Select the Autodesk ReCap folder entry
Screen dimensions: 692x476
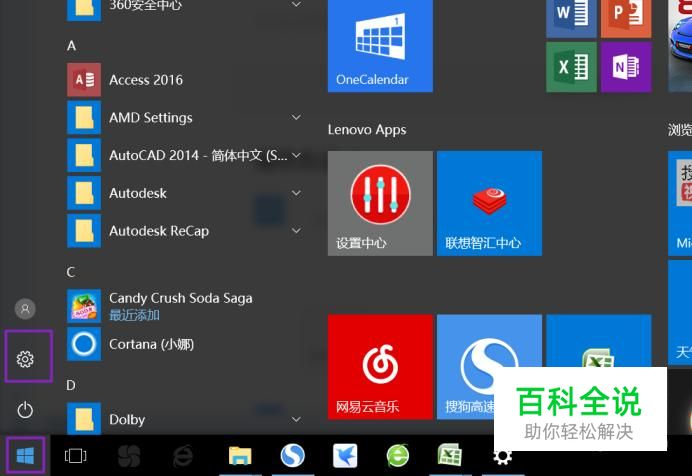pyautogui.click(x=186, y=231)
